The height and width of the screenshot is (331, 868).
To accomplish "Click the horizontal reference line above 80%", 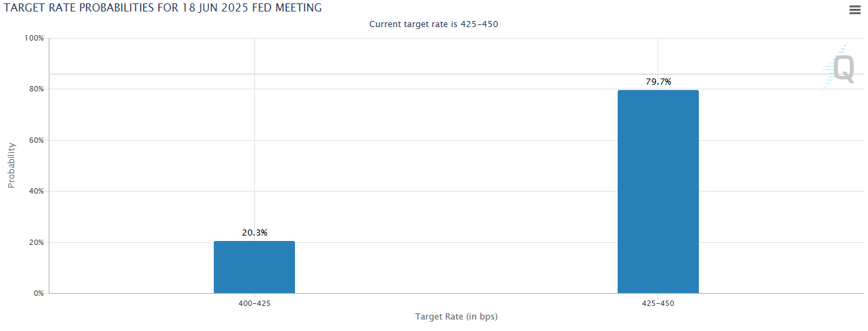I will (x=433, y=74).
